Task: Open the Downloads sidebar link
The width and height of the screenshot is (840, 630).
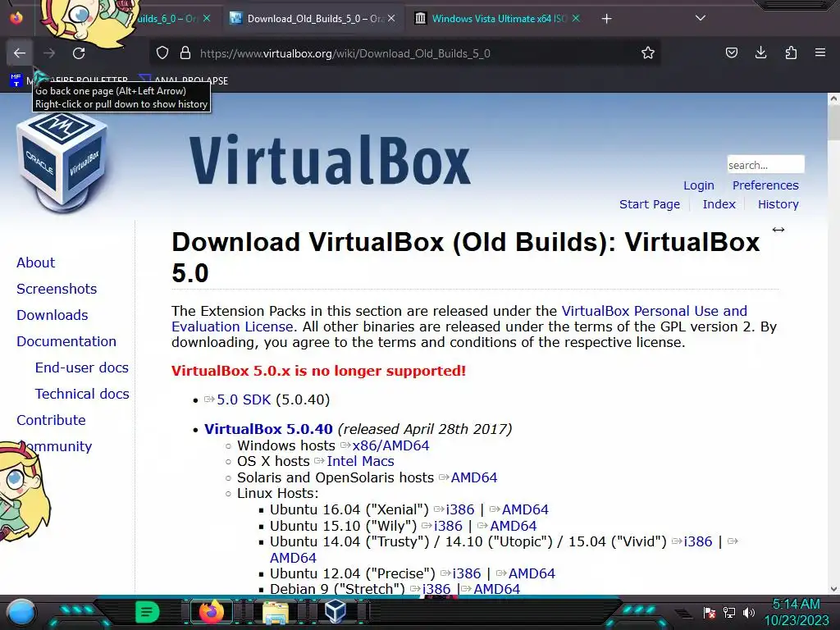Action: click(52, 315)
